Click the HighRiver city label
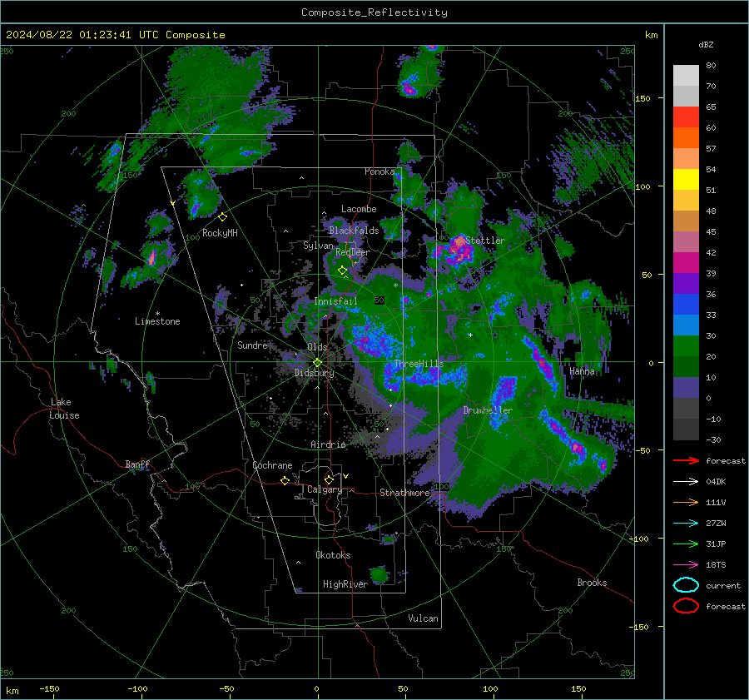This screenshot has height=700, width=749. pyautogui.click(x=345, y=584)
